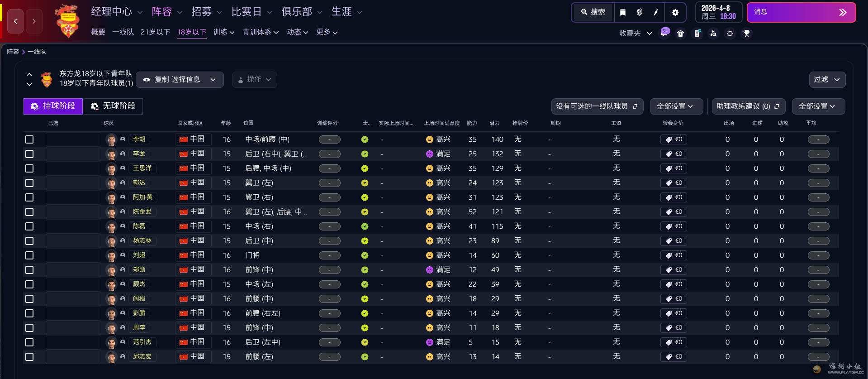Open the 21岁以下 squad tab
Viewport: 868px width, 379px height.
pos(155,32)
